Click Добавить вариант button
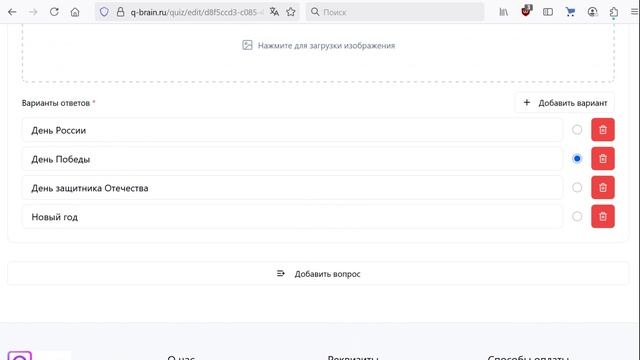This screenshot has width=640, height=360. (565, 103)
